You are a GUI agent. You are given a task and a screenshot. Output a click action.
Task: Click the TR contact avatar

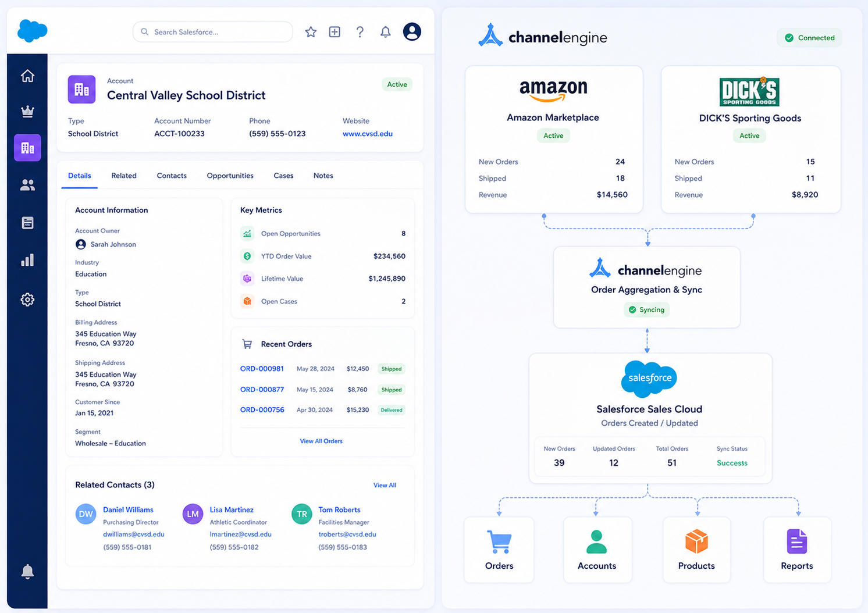pyautogui.click(x=302, y=514)
